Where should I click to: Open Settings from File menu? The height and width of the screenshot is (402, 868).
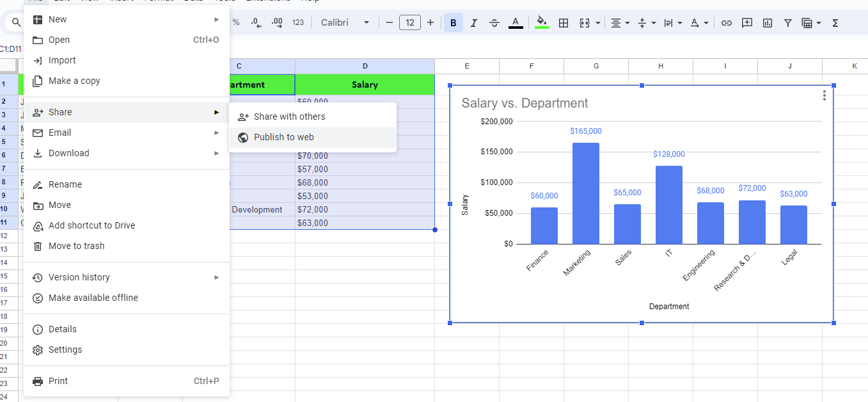(x=127, y=350)
